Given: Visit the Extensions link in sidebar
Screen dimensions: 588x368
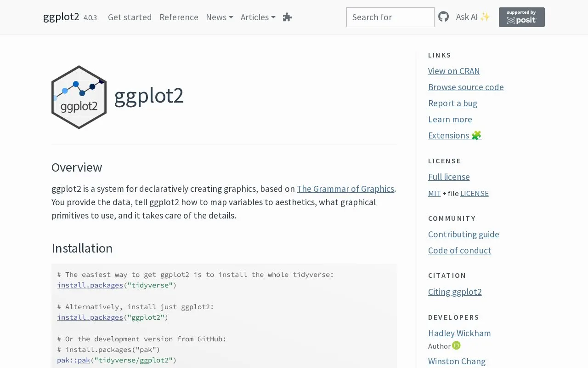Looking at the screenshot, I should [455, 135].
